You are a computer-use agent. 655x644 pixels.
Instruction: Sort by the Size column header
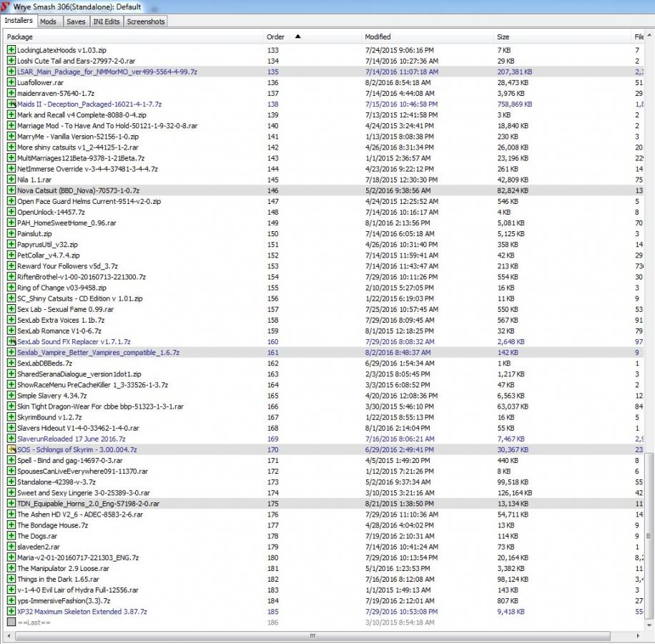coord(562,36)
